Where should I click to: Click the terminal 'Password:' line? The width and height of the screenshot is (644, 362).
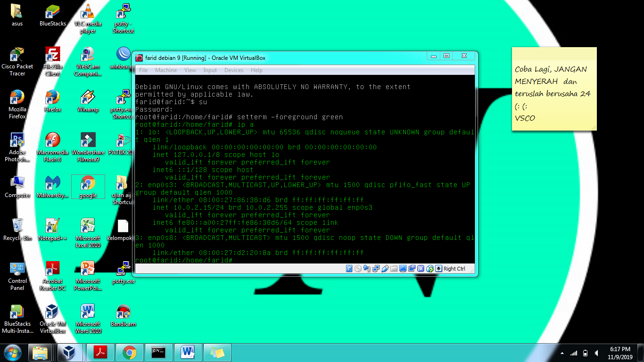(x=154, y=109)
